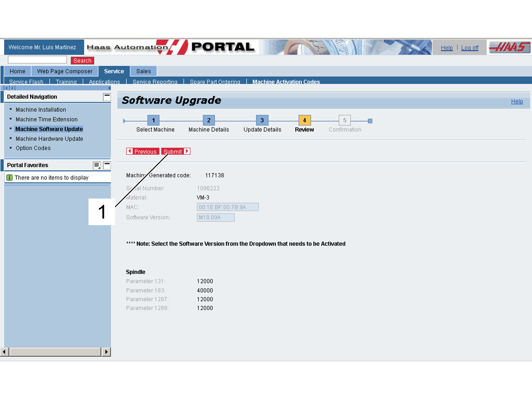Open Spare Part Ordering submenu

[x=215, y=82]
